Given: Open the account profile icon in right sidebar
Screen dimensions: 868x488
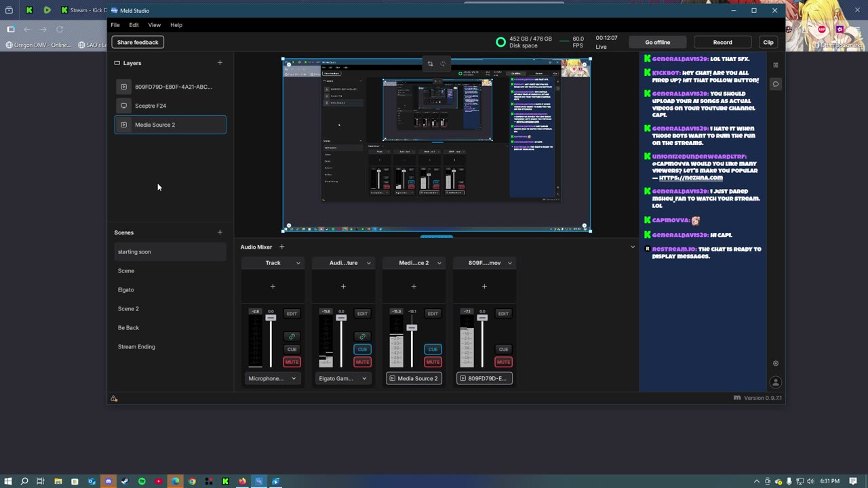Looking at the screenshot, I should 776,382.
